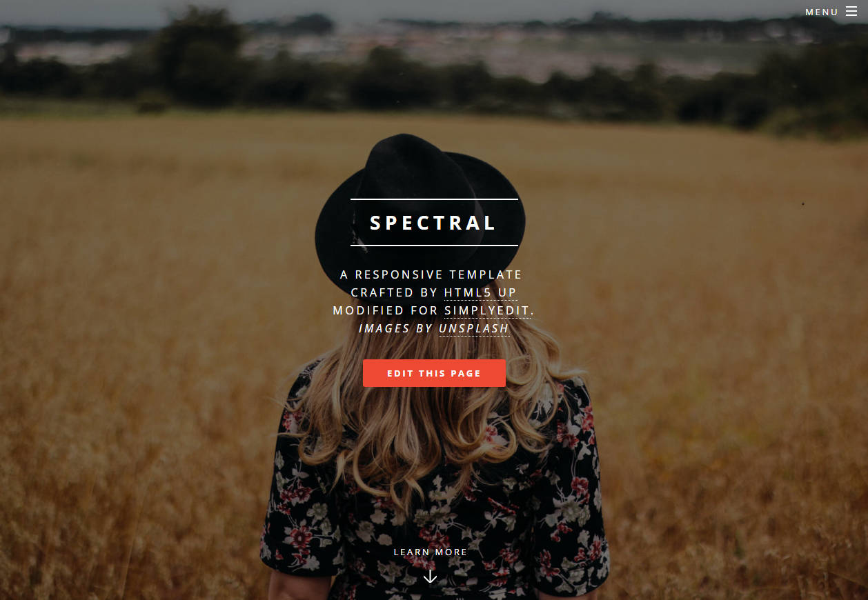Open the SIMPLYEDIT link
The image size is (868, 600).
[488, 310]
